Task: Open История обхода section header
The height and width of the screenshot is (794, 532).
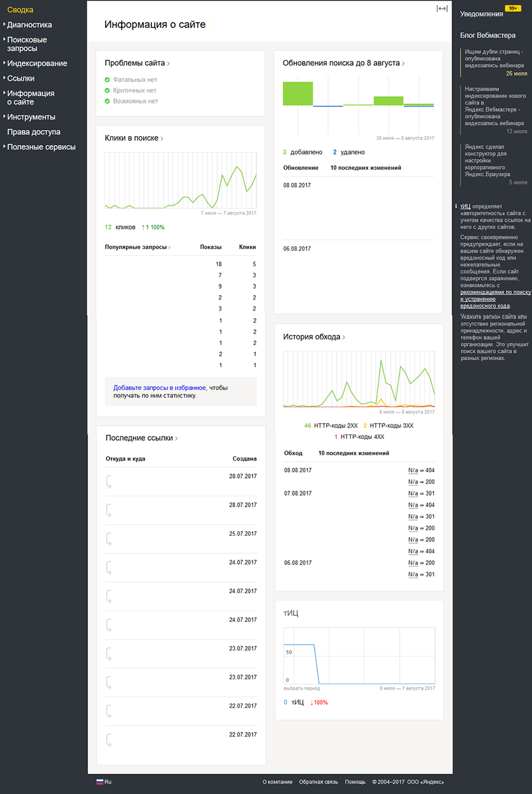Action: 313,337
